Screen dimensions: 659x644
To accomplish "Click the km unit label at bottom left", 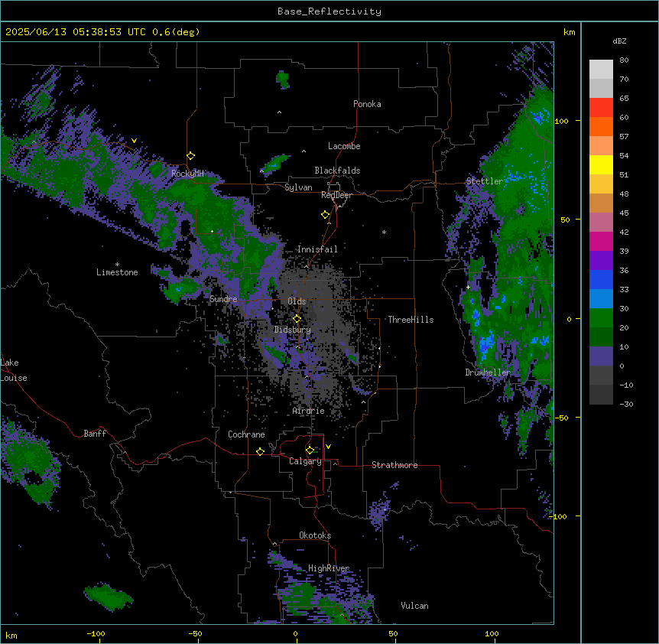I will pos(11,635).
